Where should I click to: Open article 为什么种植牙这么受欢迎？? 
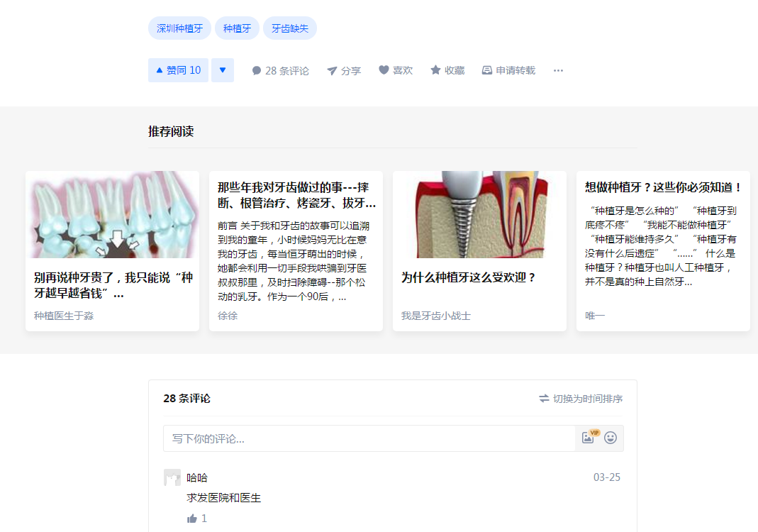pyautogui.click(x=469, y=277)
